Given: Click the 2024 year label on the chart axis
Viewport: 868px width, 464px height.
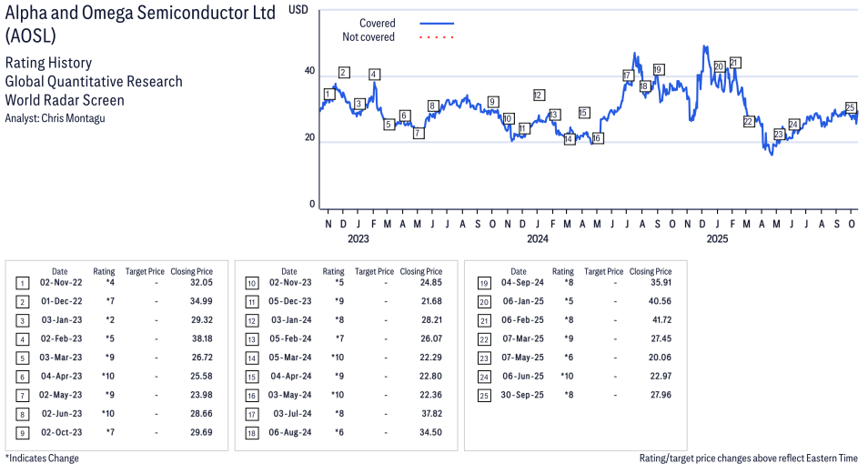Looking at the screenshot, I should [538, 240].
